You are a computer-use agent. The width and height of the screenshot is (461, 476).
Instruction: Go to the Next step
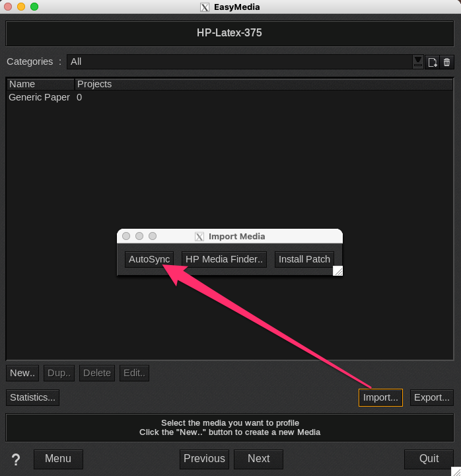258,459
